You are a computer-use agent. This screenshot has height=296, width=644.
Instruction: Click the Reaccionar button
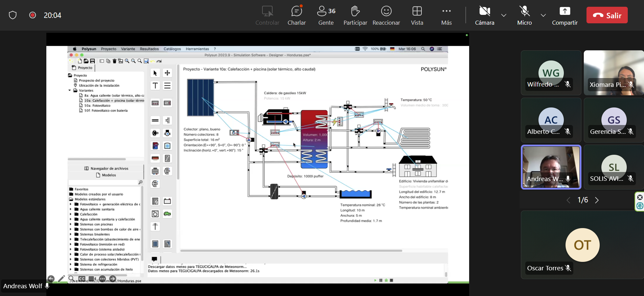(386, 15)
